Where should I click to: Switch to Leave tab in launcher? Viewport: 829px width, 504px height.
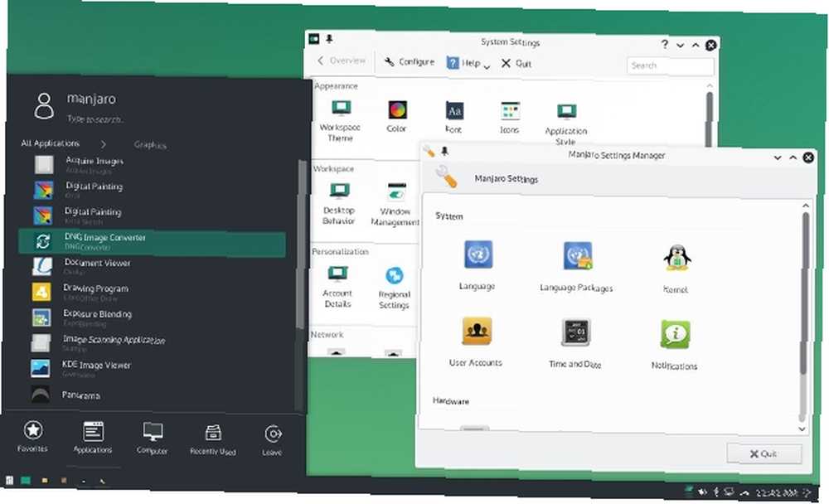click(x=273, y=440)
